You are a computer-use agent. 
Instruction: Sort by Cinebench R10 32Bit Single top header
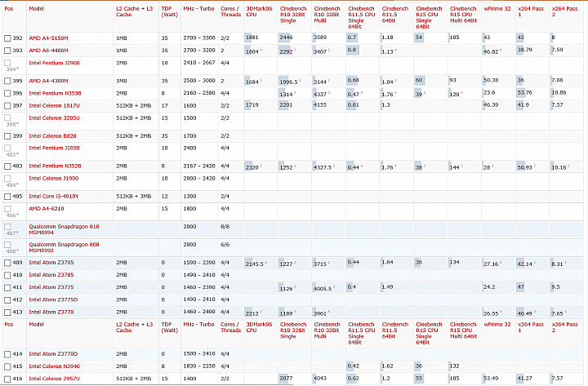click(293, 15)
